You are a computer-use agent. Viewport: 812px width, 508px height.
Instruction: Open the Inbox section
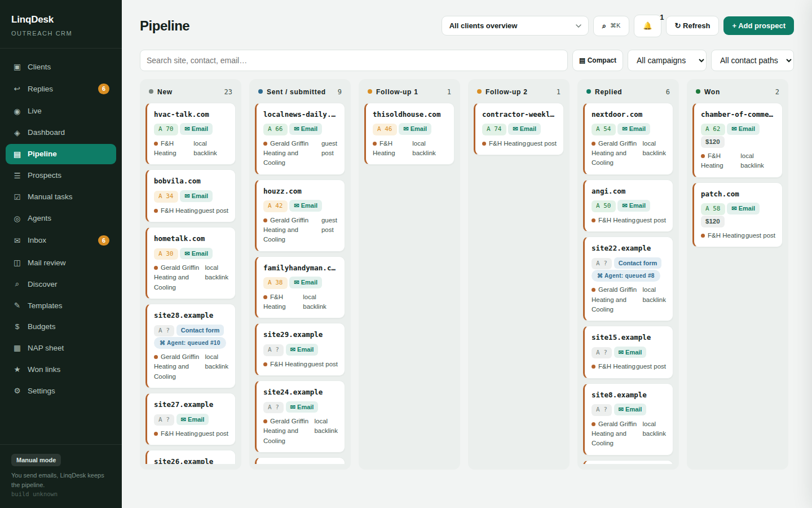pyautogui.click(x=61, y=240)
